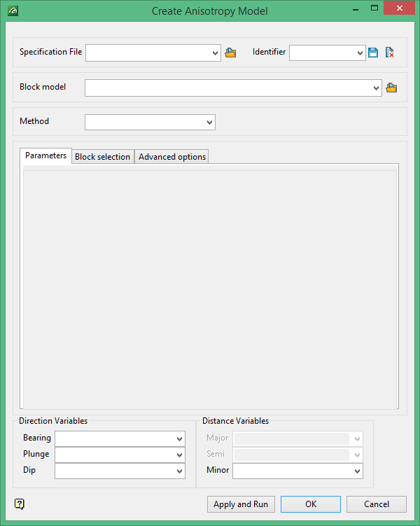Delete the specification identifier via red X icon

[x=389, y=53]
